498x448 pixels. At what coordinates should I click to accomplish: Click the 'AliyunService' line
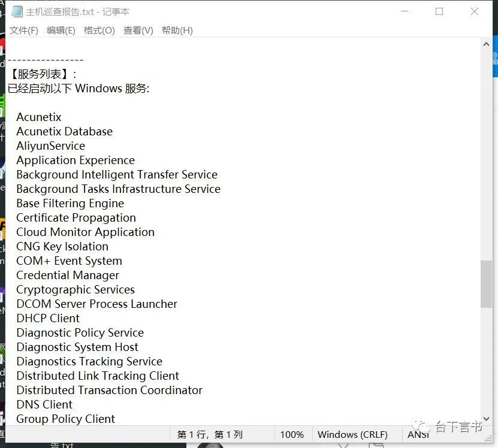point(51,146)
